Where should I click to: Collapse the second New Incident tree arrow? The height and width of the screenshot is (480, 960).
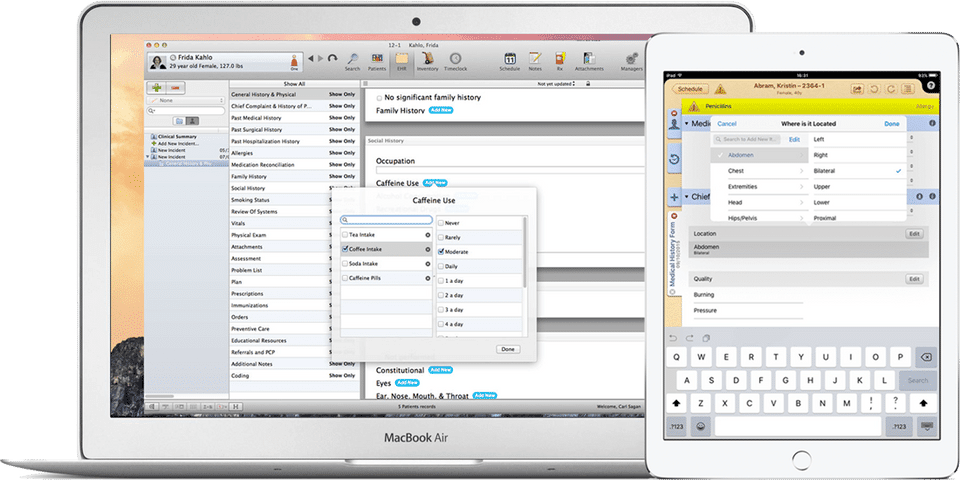point(148,157)
